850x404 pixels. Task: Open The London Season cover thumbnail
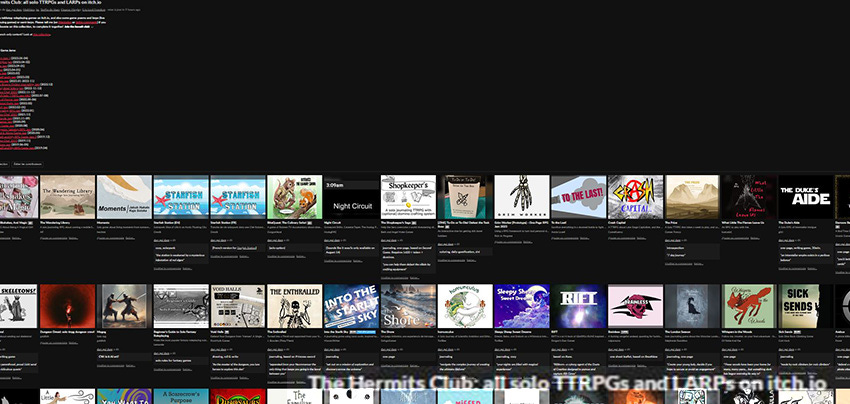(x=692, y=306)
